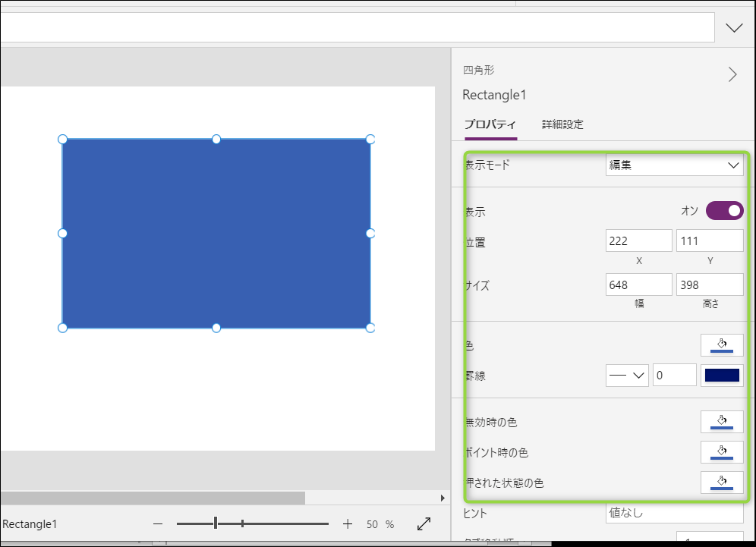Open the border style dropdown
The image size is (756, 547).
(627, 375)
